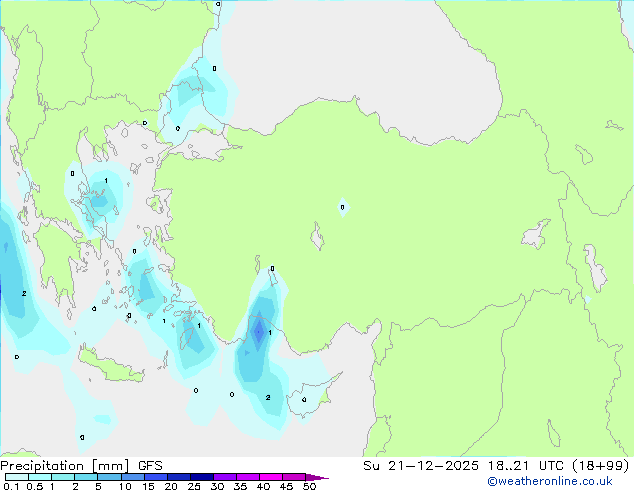The image size is (634, 490).
Task: Click the '(18+99)' forecast offset text
Action: (x=601, y=466)
